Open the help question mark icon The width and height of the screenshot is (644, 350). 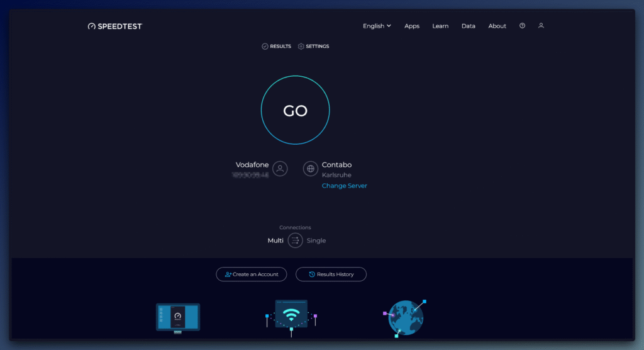pyautogui.click(x=522, y=26)
